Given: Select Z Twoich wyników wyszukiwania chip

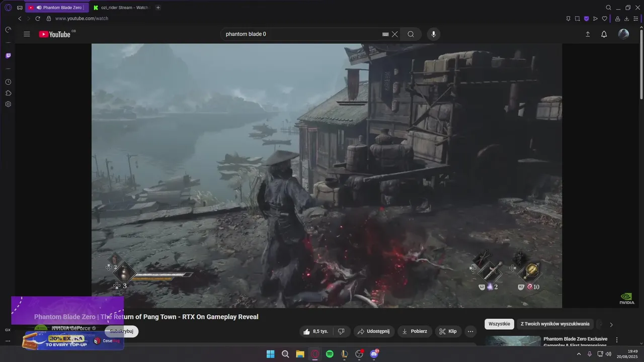Looking at the screenshot, I should tap(555, 324).
